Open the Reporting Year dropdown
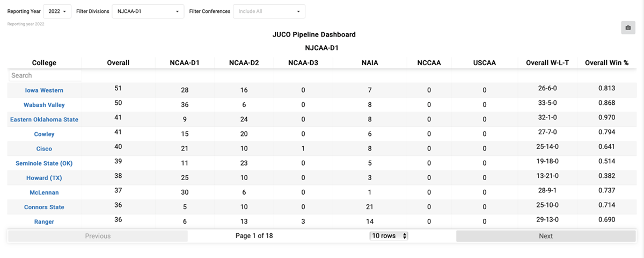 [x=57, y=11]
